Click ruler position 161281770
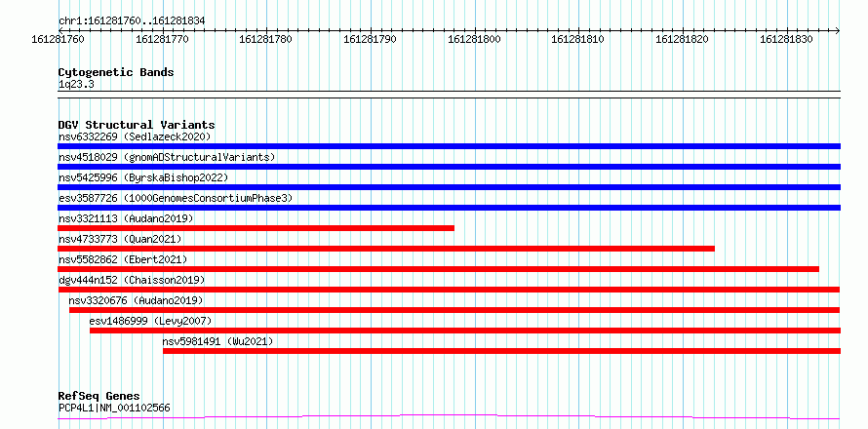The image size is (868, 429). [x=162, y=39]
